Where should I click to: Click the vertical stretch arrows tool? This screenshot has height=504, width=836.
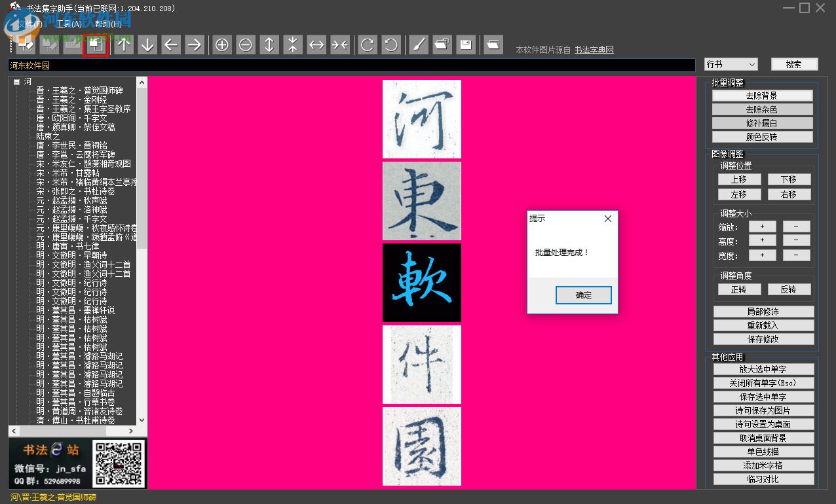(x=269, y=45)
